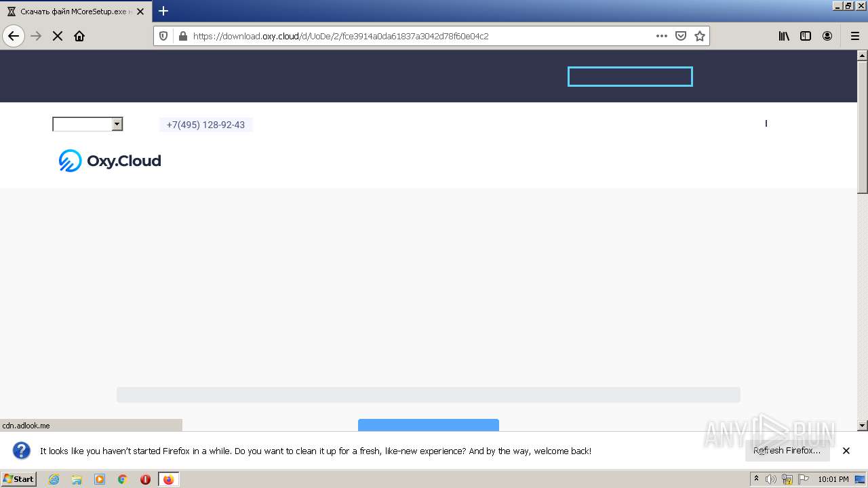This screenshot has height=488, width=868.
Task: Click the Refresh Firefox button
Action: [x=787, y=451]
